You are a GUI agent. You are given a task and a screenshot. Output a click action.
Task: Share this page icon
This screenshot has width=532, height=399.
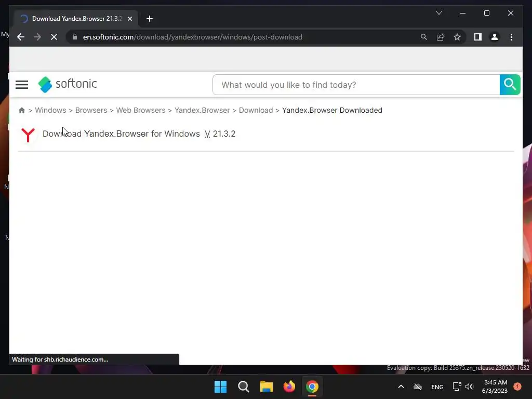click(x=441, y=37)
